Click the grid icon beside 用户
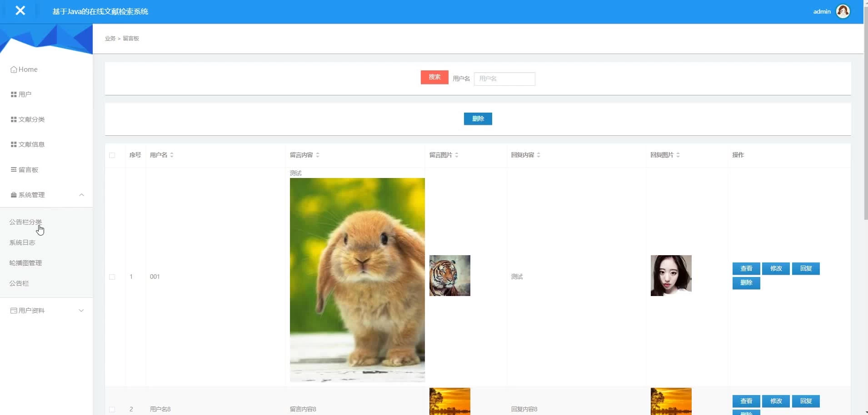The image size is (868, 415). [14, 94]
